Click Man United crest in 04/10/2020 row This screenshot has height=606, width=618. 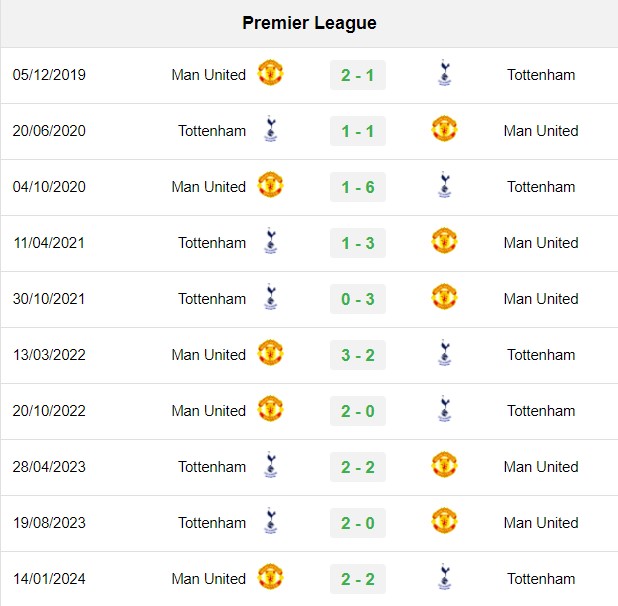pos(270,184)
